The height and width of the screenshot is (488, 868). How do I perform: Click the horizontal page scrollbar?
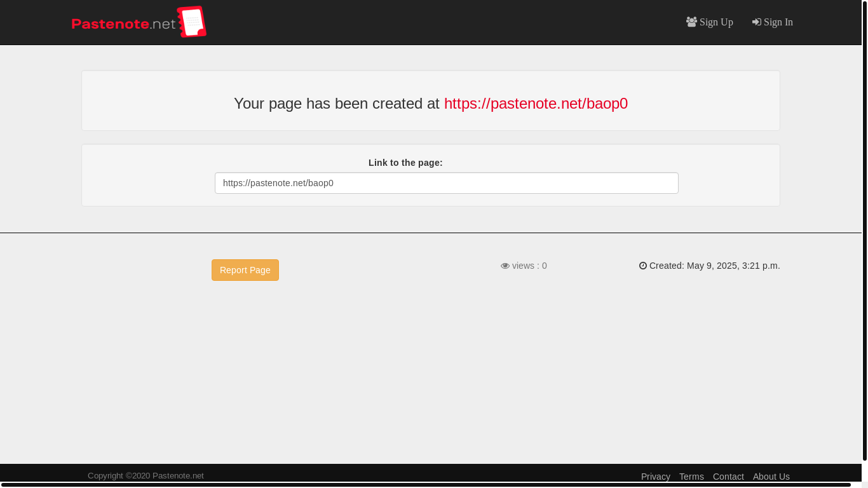426,485
